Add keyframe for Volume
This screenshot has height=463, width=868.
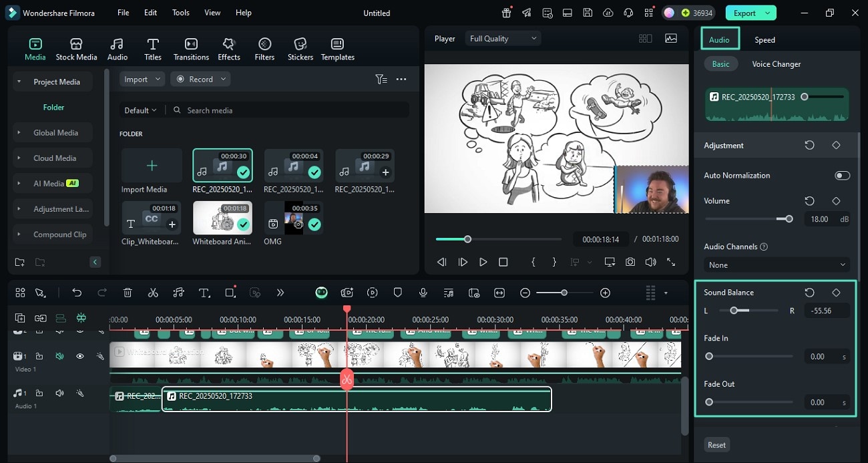(836, 201)
